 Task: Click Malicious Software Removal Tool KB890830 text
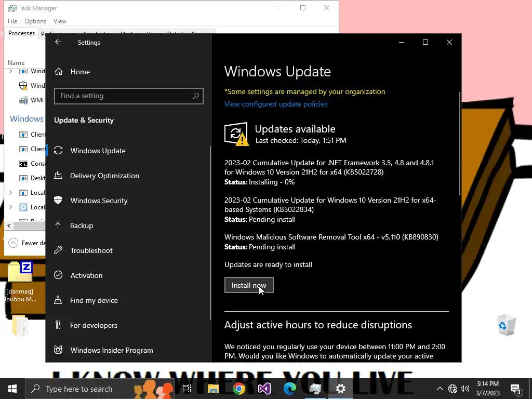(x=331, y=237)
